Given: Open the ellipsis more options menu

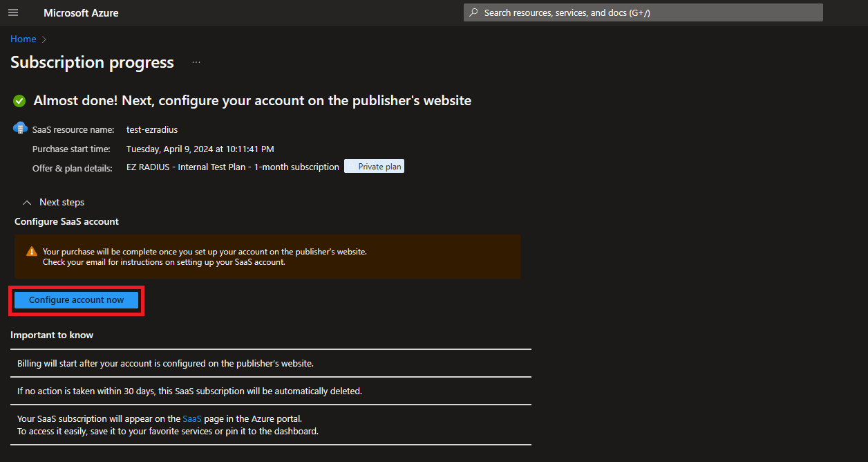Looking at the screenshot, I should (x=196, y=62).
